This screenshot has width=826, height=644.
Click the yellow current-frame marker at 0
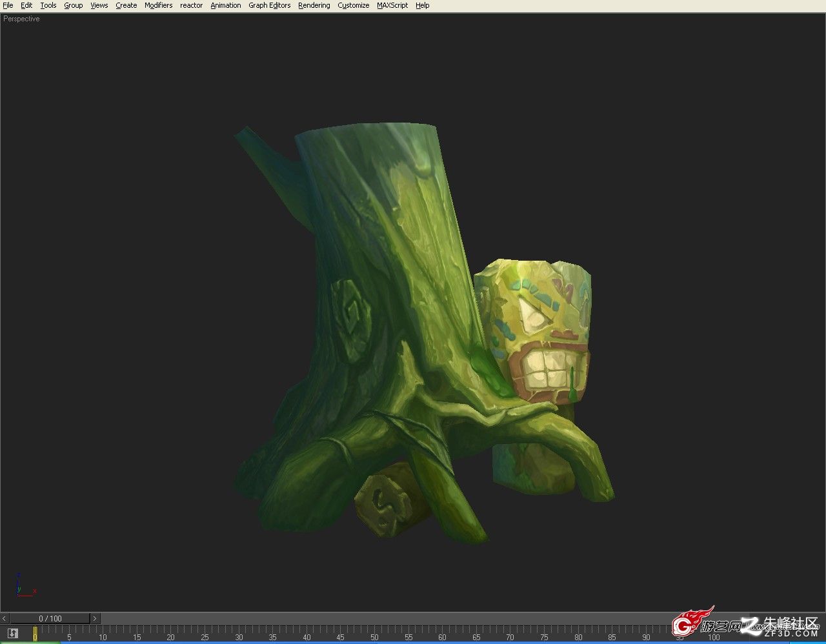[x=35, y=634]
